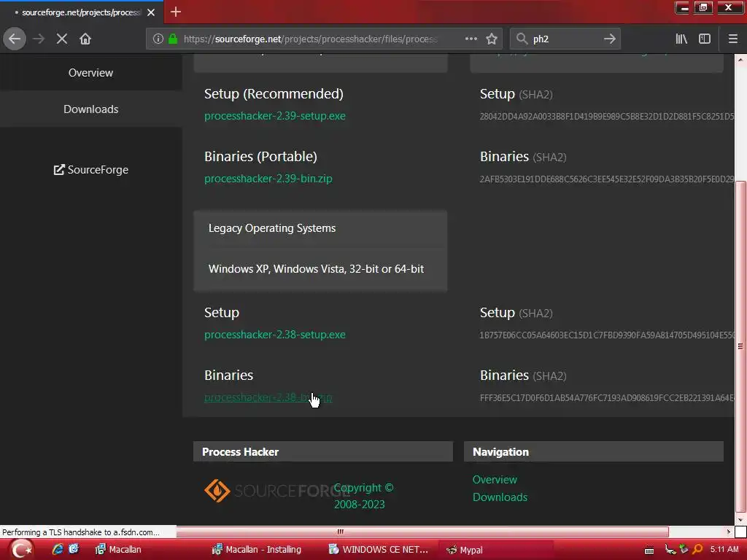Switch to WINDOWS CE NET taskbar window
The height and width of the screenshot is (560, 747).
[x=379, y=550]
